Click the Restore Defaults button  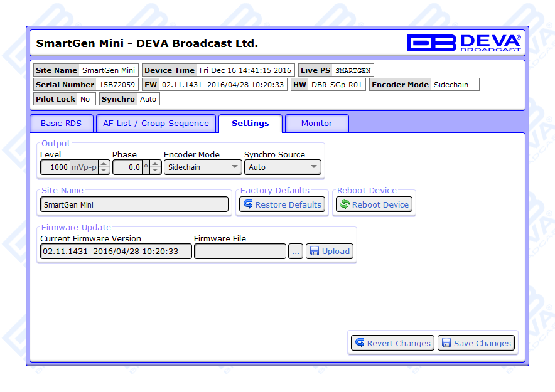click(x=282, y=204)
